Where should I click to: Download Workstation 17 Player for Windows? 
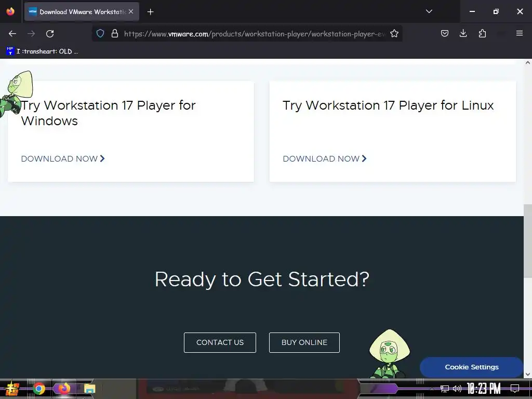point(63,159)
